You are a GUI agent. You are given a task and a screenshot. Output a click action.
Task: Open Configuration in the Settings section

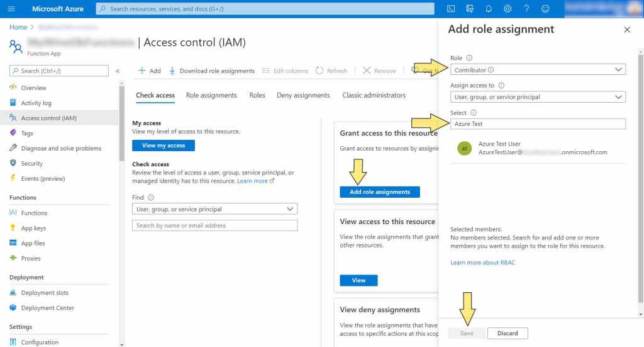pyautogui.click(x=40, y=342)
